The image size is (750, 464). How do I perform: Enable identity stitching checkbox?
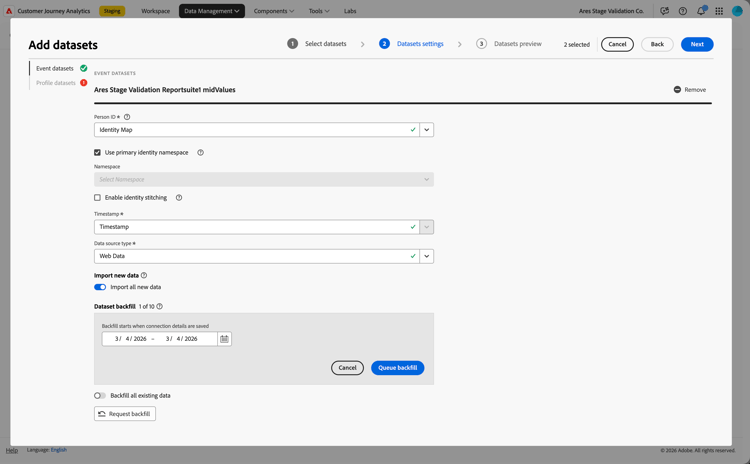(x=98, y=198)
